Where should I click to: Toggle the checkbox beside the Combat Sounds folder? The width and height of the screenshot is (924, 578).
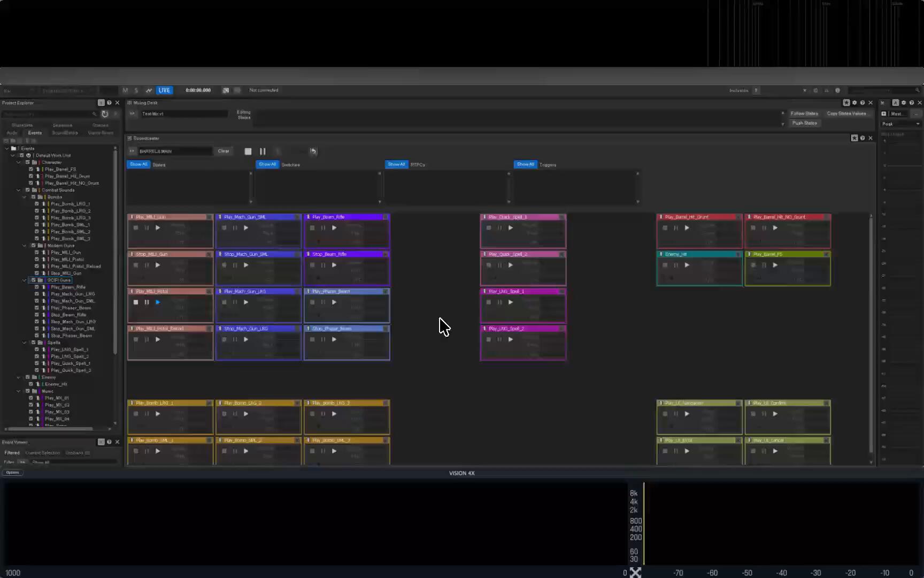[x=27, y=190]
